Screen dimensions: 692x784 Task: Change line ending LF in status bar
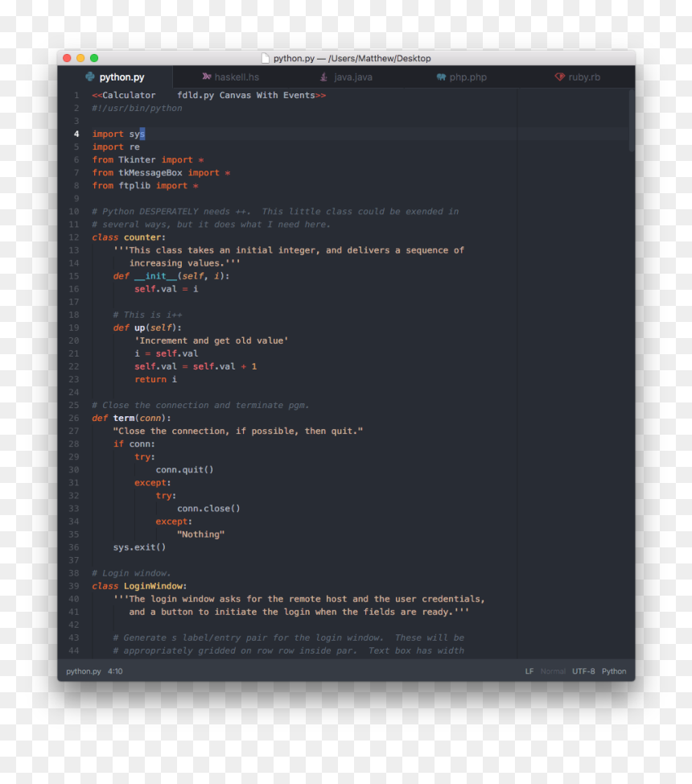coord(529,671)
